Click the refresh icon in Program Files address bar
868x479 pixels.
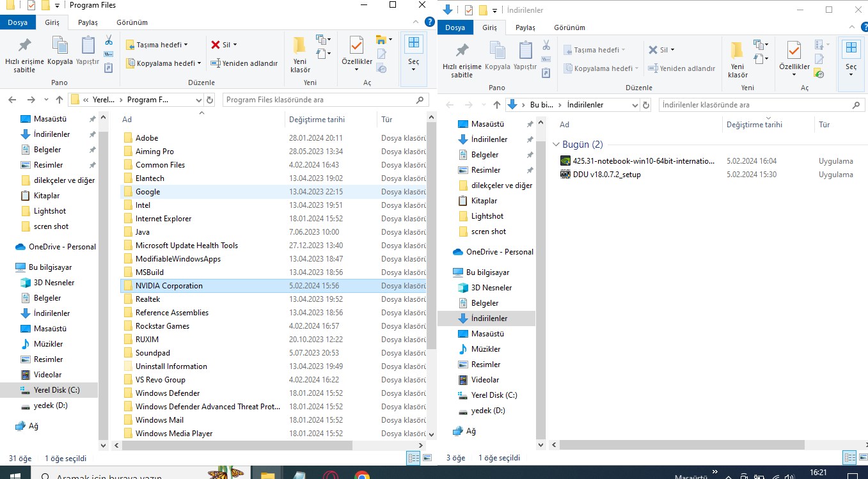(x=210, y=100)
